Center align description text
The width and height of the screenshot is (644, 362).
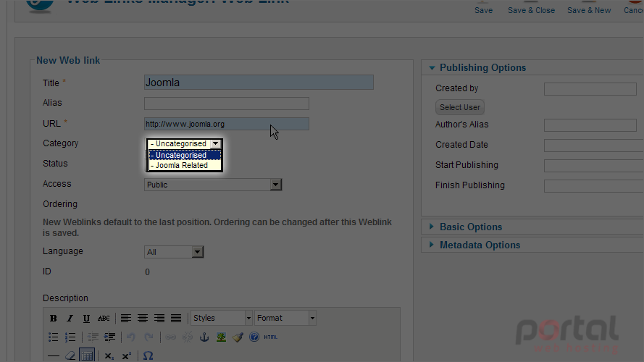pos(143,318)
